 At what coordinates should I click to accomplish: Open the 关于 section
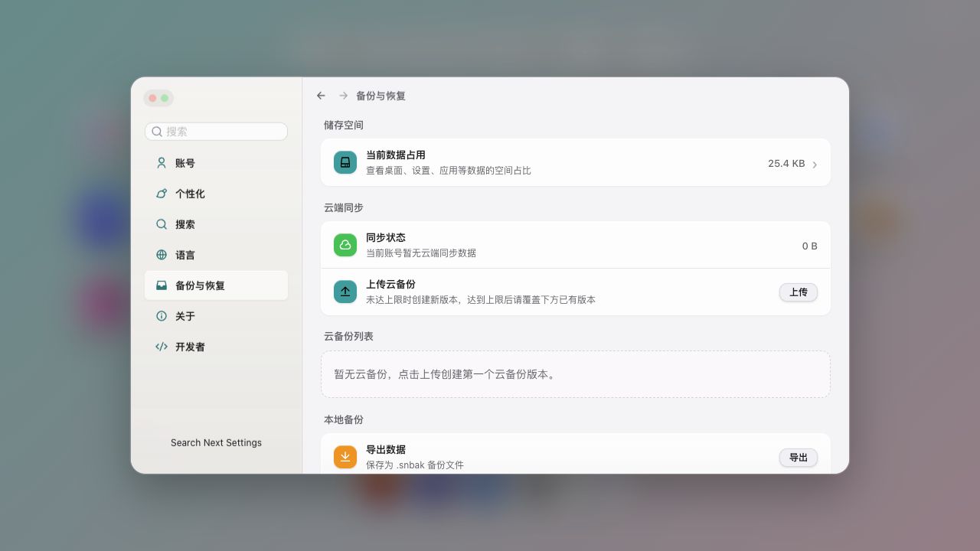[x=216, y=316]
